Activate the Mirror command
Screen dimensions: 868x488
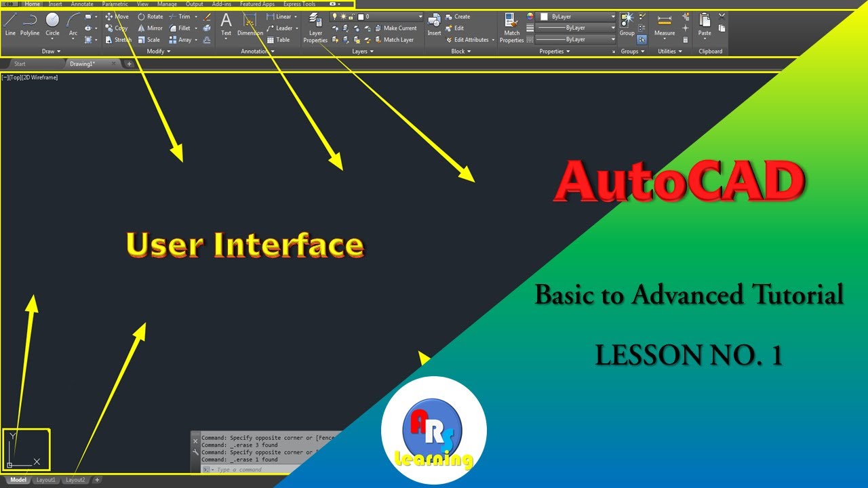point(150,28)
